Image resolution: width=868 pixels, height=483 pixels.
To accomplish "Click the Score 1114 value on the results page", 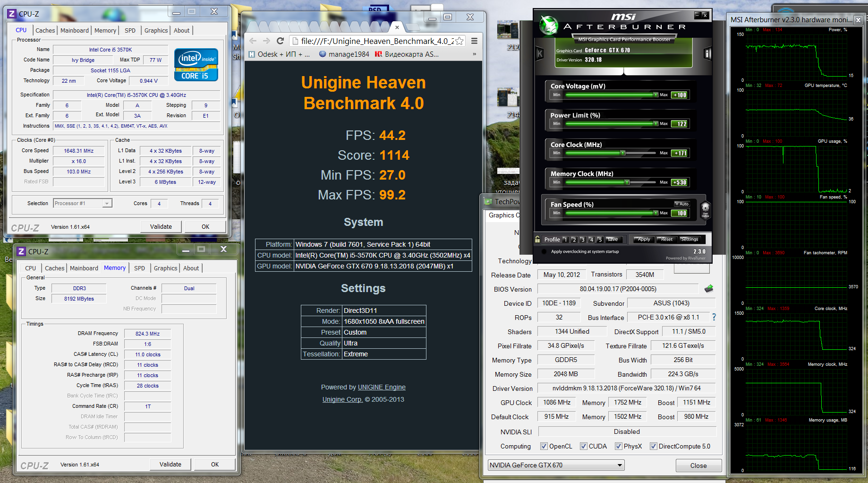I will click(394, 155).
